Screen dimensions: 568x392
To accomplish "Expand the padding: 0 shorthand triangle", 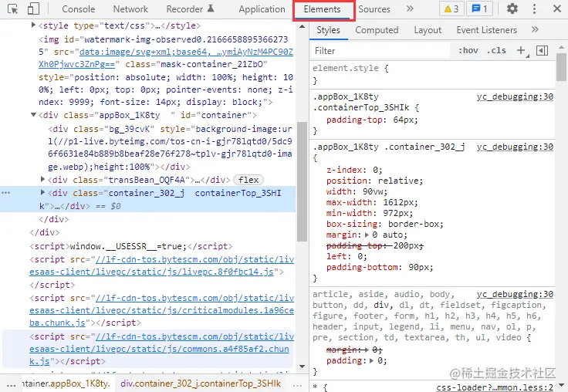I will (372, 361).
